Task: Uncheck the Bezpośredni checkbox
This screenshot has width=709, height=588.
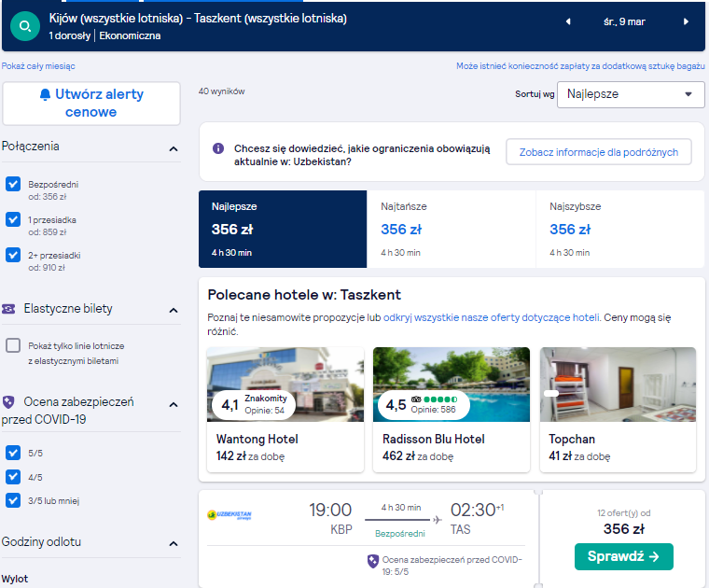Action: click(x=13, y=184)
